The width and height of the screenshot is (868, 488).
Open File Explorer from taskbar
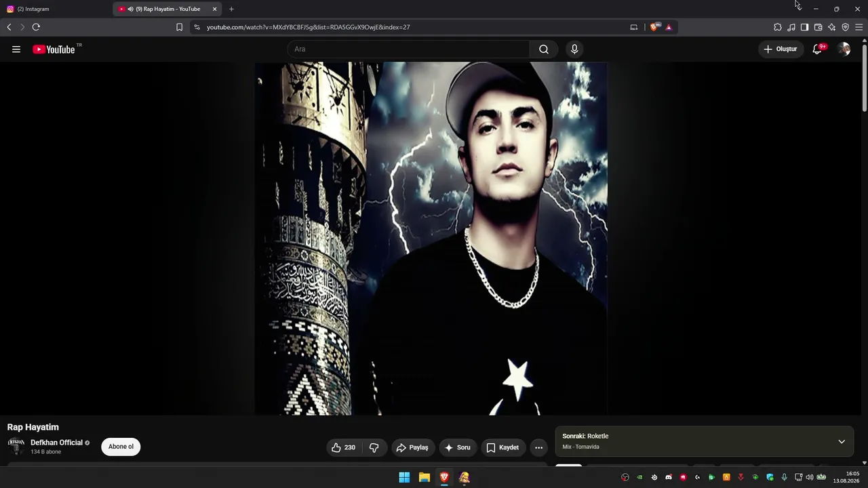pyautogui.click(x=425, y=477)
